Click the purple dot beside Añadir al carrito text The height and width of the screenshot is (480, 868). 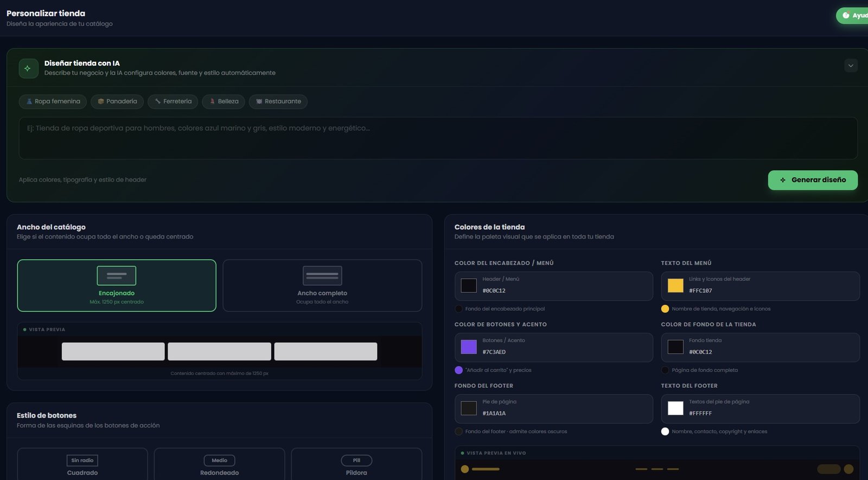[x=458, y=370]
